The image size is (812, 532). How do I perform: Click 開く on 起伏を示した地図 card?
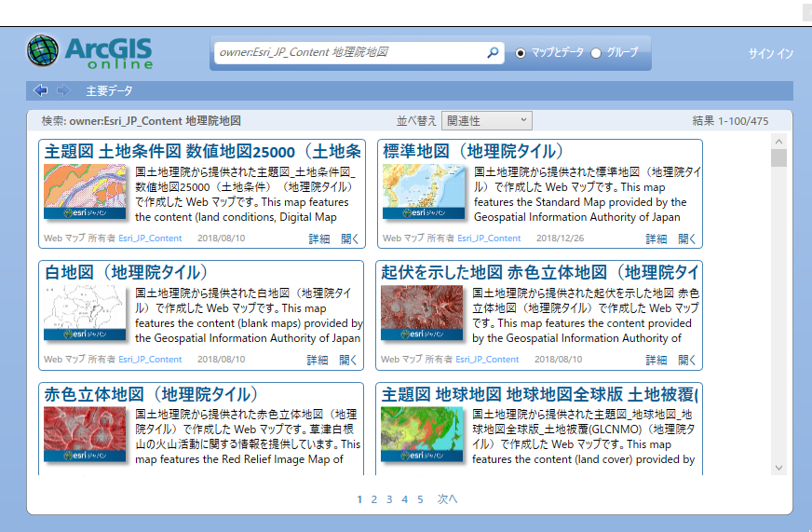coord(686,360)
